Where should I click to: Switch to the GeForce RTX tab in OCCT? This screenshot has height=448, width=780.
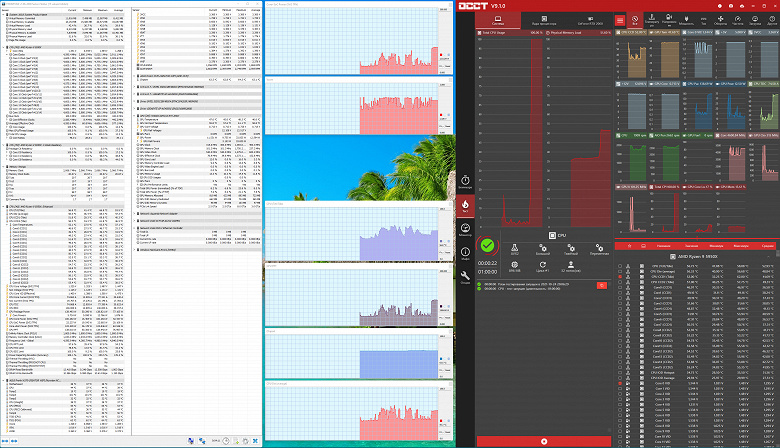click(590, 20)
